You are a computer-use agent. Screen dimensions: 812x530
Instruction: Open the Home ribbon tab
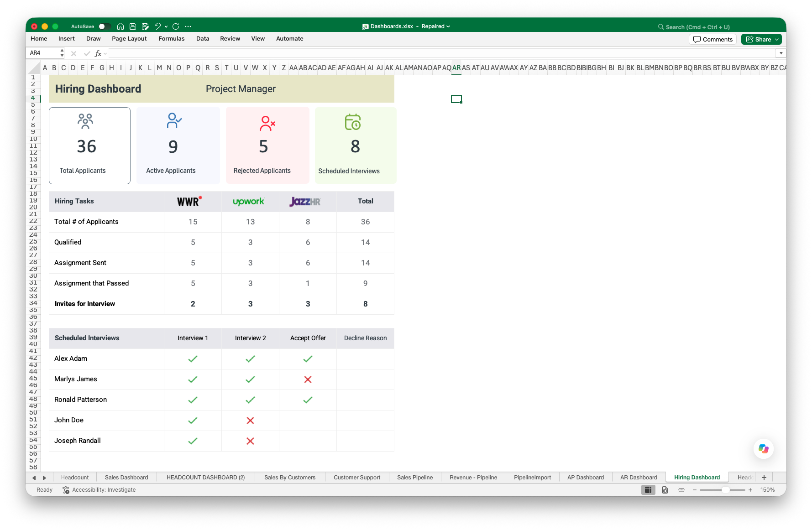pyautogui.click(x=39, y=39)
